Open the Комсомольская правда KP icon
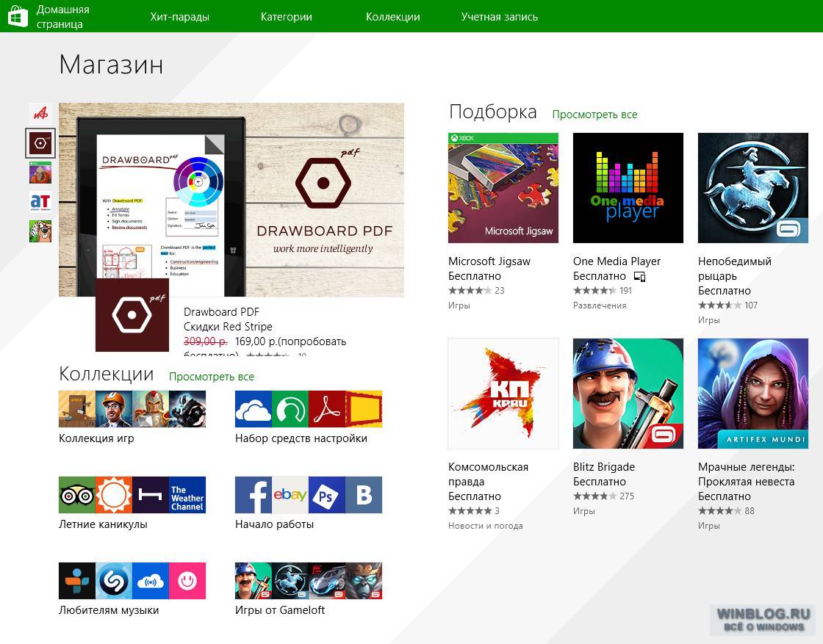The width and height of the screenshot is (823, 644). (x=503, y=394)
